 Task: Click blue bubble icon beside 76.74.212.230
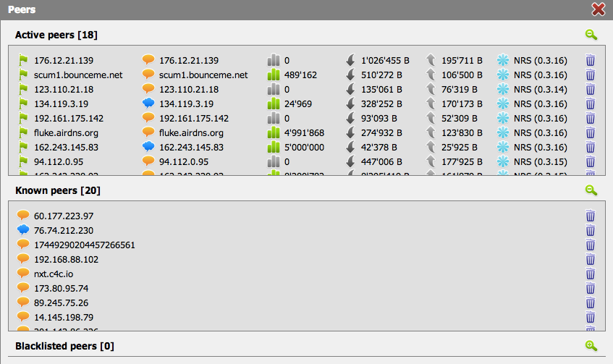pos(23,230)
